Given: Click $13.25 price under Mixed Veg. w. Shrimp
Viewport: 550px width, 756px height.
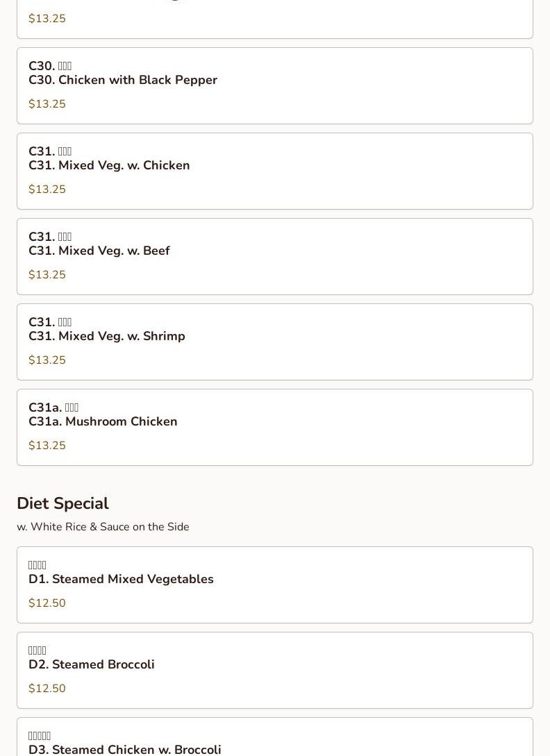Looking at the screenshot, I should pyautogui.click(x=47, y=360).
